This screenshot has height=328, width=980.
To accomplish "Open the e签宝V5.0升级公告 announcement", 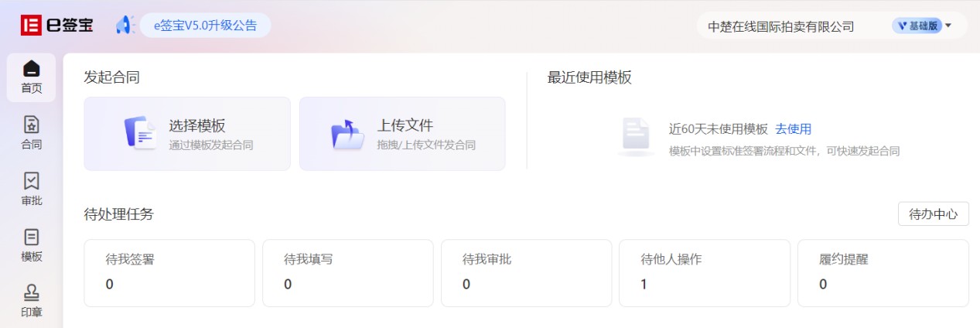I will [205, 25].
